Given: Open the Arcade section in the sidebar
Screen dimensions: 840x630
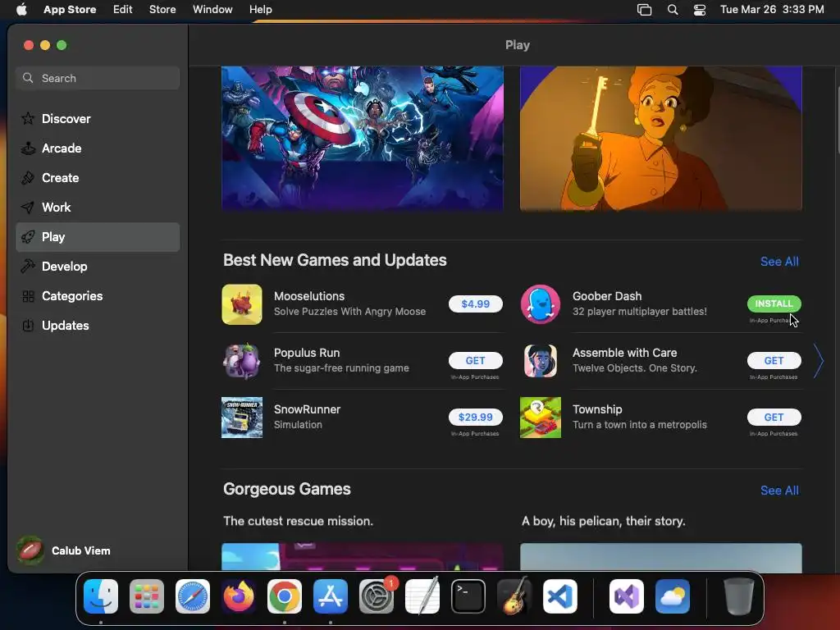Looking at the screenshot, I should tap(98, 148).
